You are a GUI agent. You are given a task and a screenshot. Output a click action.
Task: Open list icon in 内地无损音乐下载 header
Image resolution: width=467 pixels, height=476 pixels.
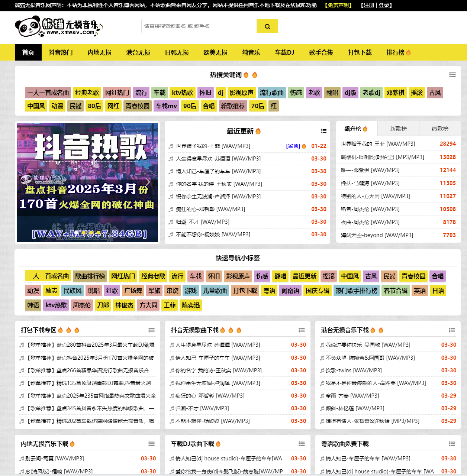tap(151, 444)
